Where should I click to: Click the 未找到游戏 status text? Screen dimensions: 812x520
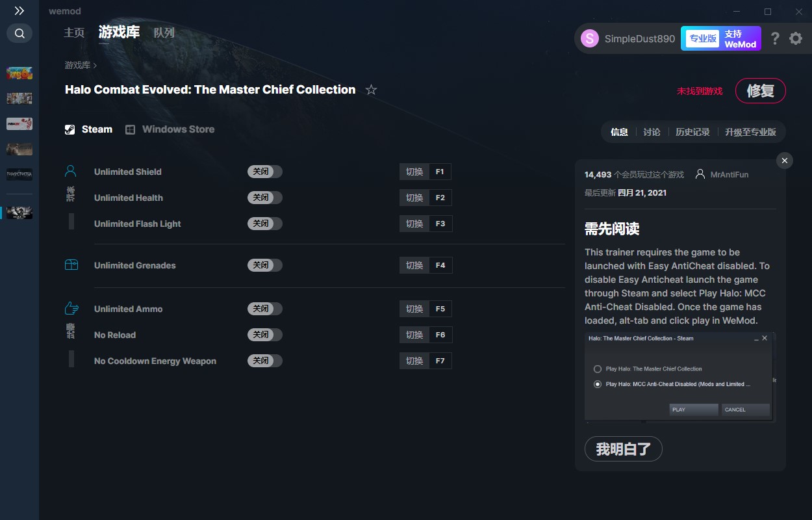[x=700, y=91]
